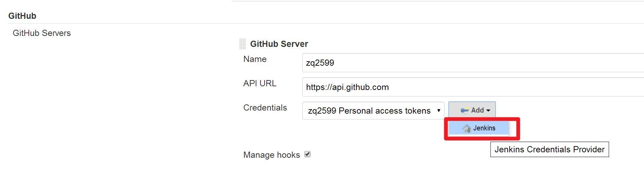Click the Jenkins Credentials Provider tooltip

coord(549,150)
